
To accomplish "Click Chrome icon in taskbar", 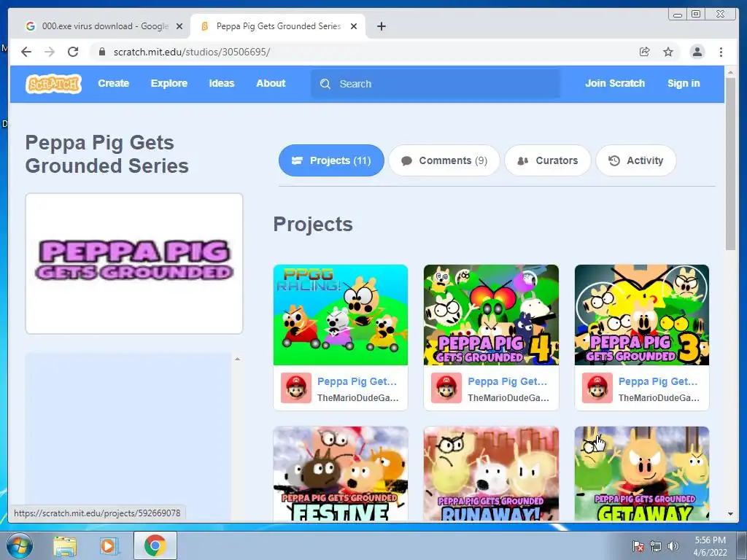I will point(155,545).
